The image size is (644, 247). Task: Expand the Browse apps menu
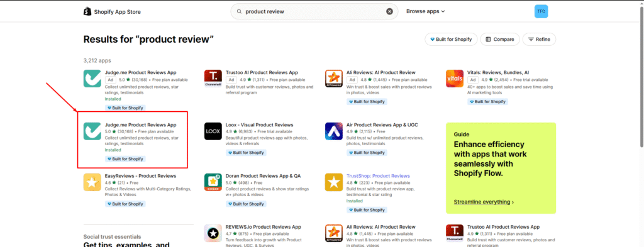point(426,11)
